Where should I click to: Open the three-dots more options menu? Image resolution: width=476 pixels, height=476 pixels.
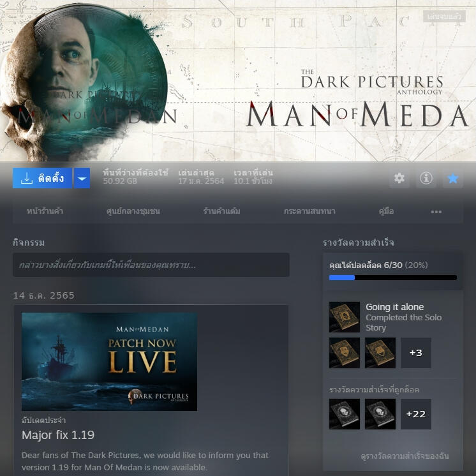pyautogui.click(x=436, y=211)
